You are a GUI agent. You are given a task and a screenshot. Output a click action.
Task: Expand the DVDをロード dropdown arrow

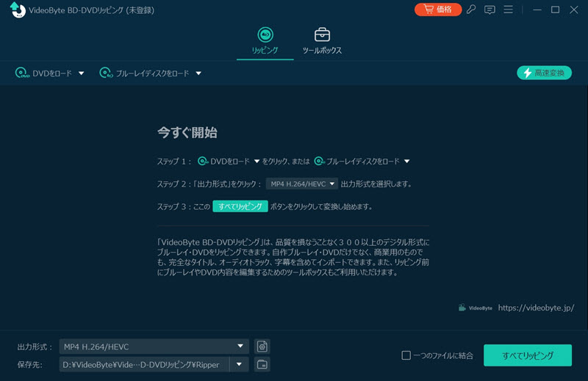click(82, 73)
